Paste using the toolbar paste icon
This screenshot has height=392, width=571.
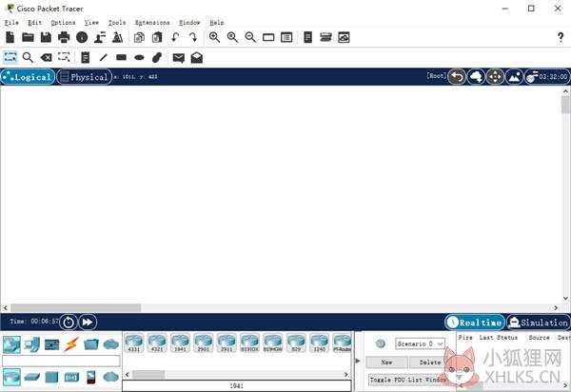tap(157, 37)
